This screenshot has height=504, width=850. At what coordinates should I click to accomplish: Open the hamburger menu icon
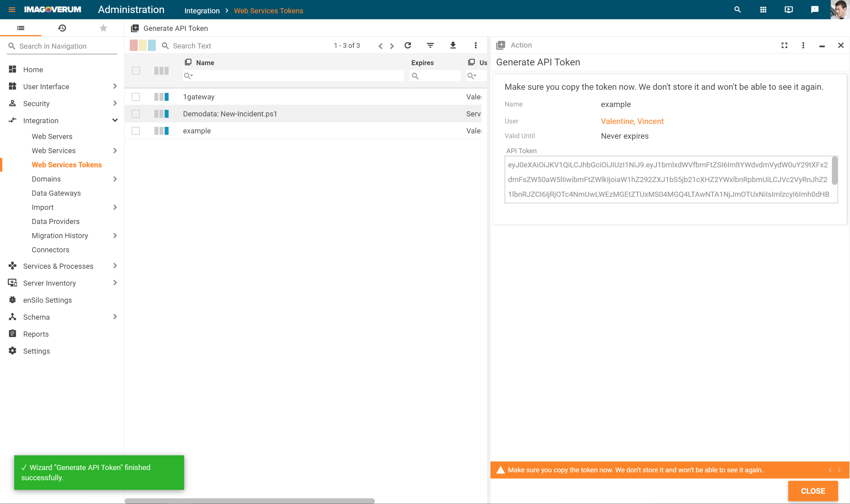coord(12,10)
